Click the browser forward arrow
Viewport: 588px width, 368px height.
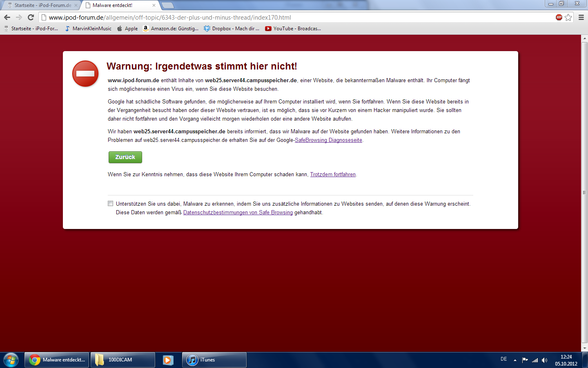click(19, 17)
